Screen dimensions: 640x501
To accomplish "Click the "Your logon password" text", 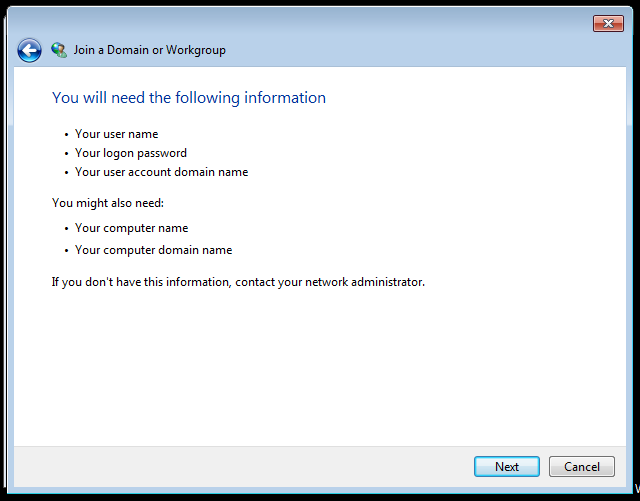I will 131,153.
